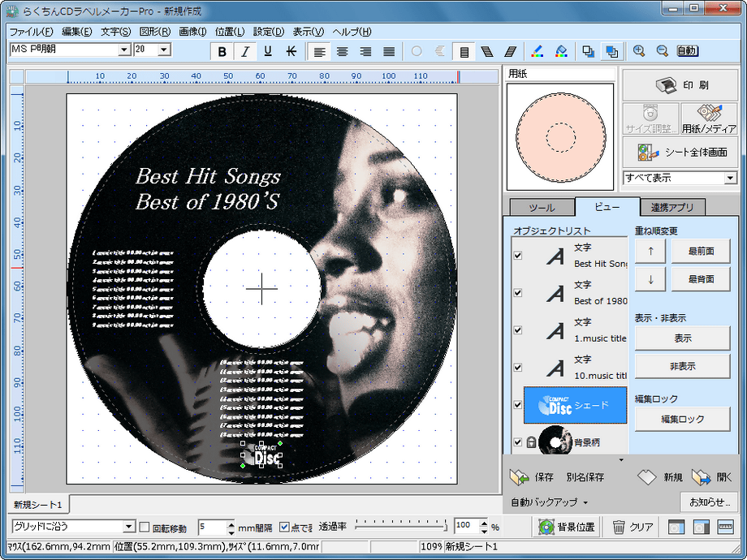747x560 pixels.
Task: Align text to the right
Action: (365, 51)
